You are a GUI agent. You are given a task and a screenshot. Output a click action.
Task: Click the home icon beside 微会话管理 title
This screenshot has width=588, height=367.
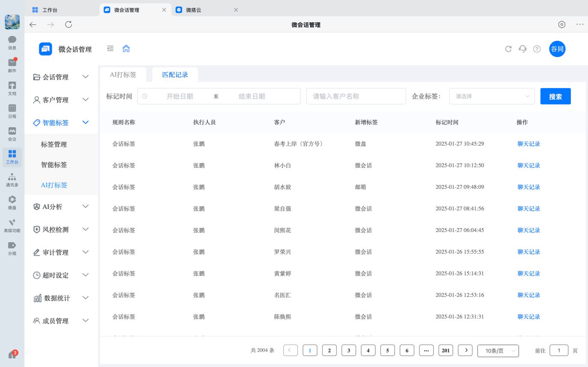pos(126,49)
